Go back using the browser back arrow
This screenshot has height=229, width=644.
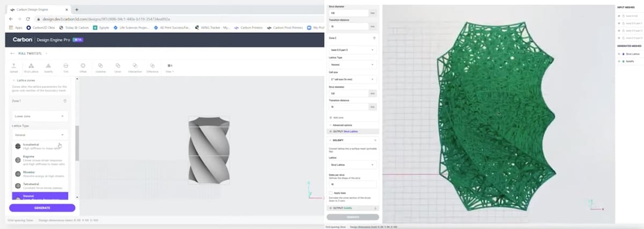coord(12,18)
